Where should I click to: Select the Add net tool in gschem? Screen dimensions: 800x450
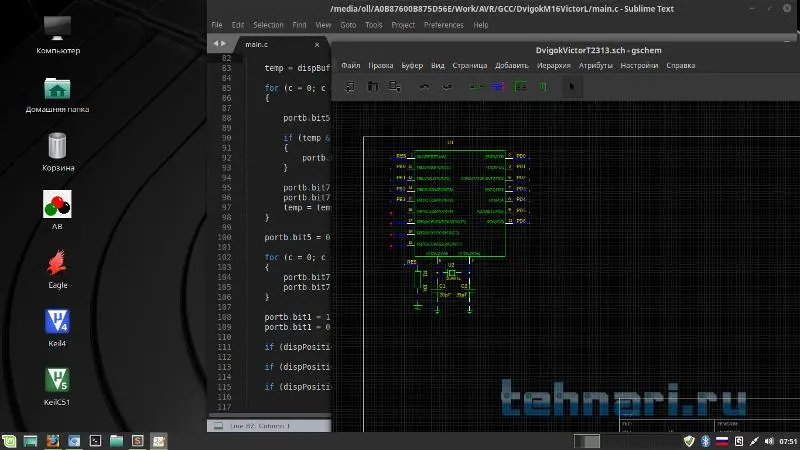(x=498, y=87)
